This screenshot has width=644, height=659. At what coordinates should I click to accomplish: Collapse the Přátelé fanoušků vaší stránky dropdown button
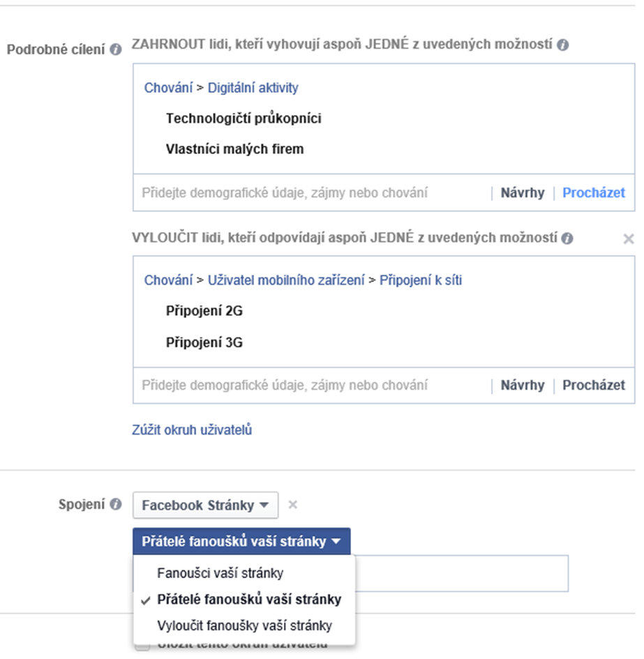[x=241, y=541]
